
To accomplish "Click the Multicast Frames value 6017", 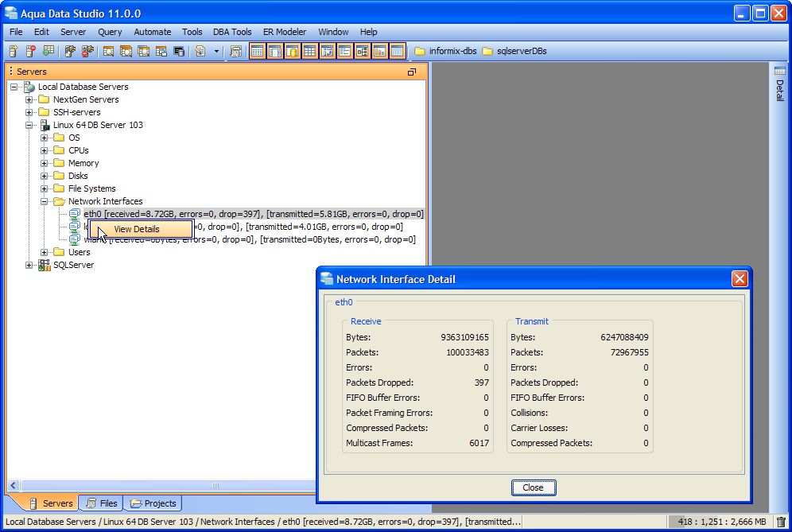I will (x=479, y=443).
